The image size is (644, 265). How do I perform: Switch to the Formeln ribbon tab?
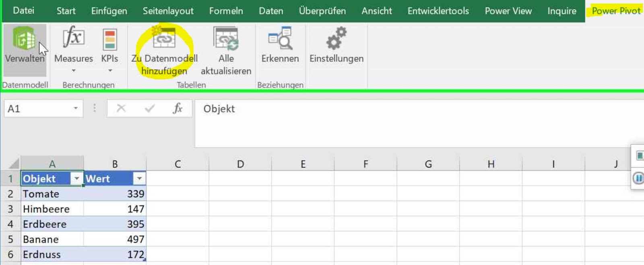click(x=226, y=11)
